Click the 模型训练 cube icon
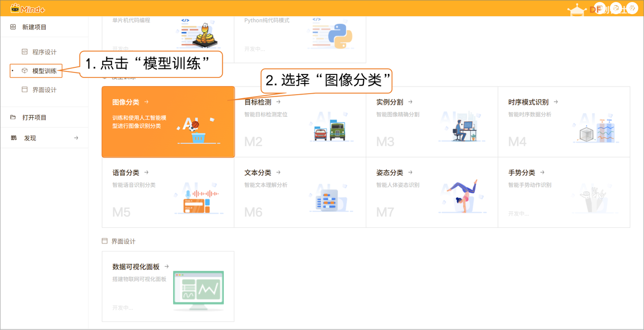This screenshot has height=330, width=644. click(x=24, y=71)
